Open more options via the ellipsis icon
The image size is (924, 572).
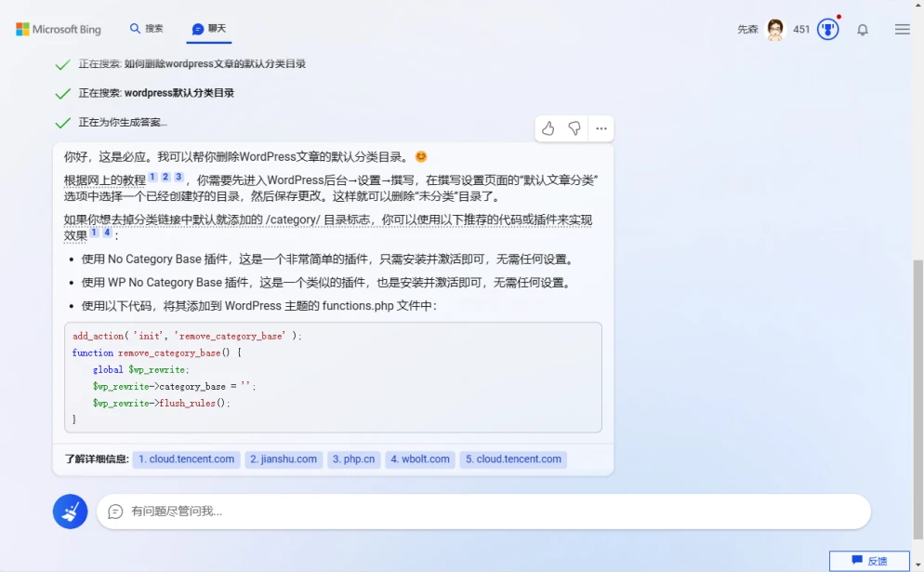601,128
